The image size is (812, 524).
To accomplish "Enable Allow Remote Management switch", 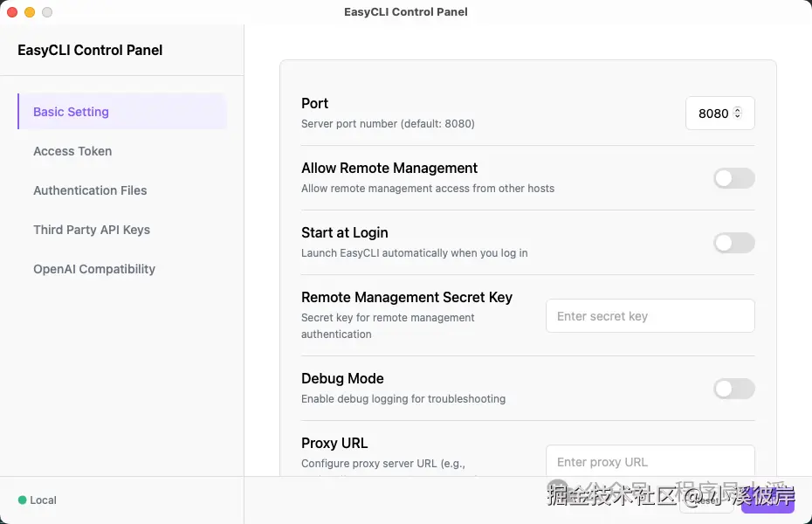I will (x=733, y=178).
